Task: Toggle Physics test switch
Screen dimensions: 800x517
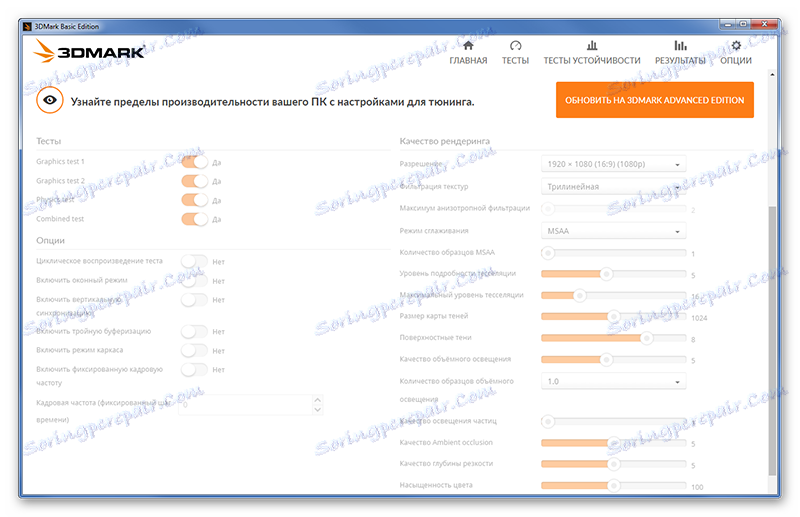Action: click(194, 200)
